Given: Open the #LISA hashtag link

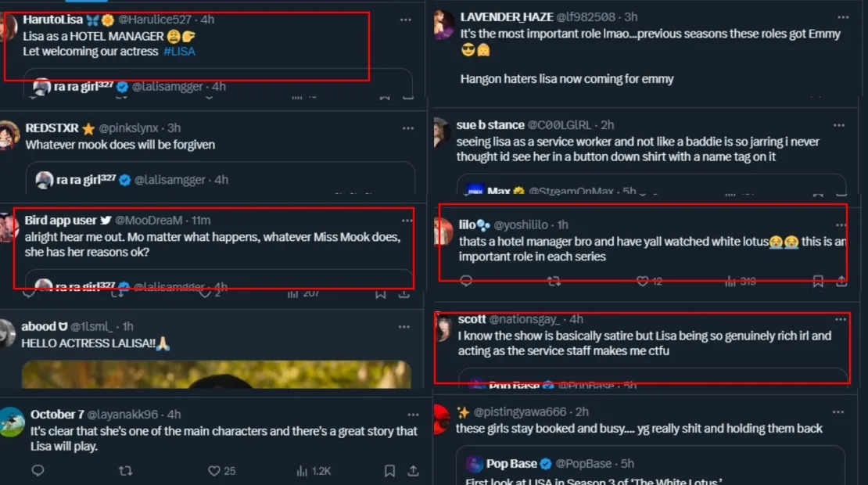Looking at the screenshot, I should (179, 51).
